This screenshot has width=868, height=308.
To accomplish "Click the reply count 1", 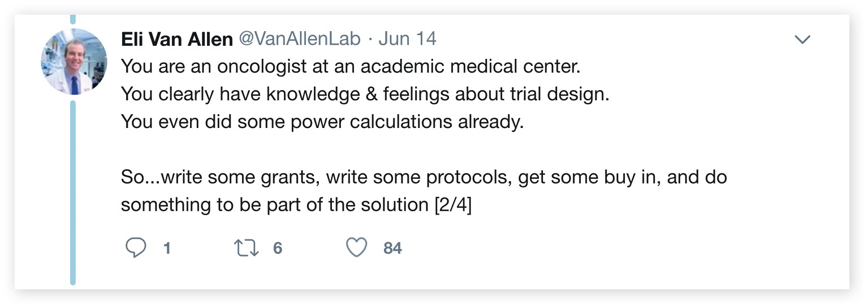I will point(167,249).
